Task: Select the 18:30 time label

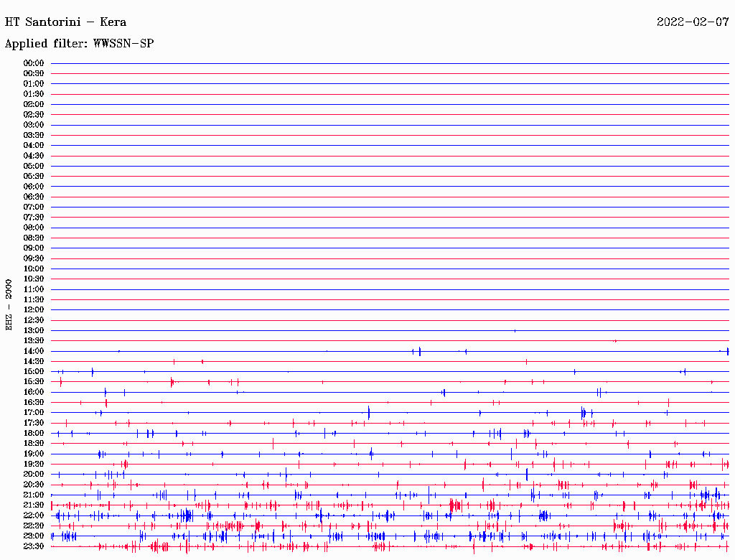Action: pos(33,443)
